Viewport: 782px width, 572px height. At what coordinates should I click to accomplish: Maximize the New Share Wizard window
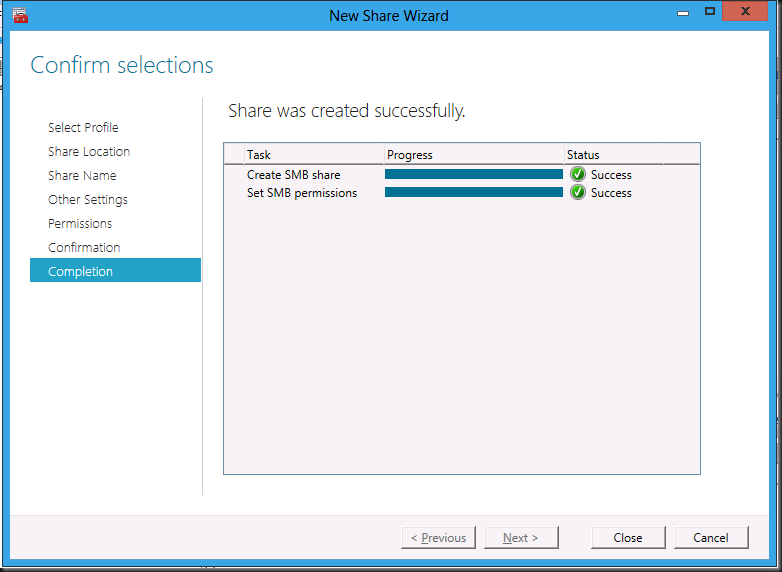click(710, 11)
